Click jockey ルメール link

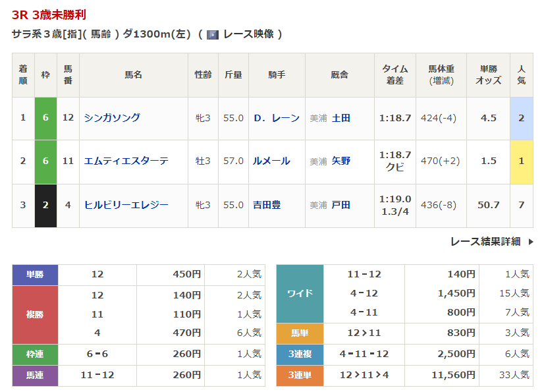[x=271, y=161]
